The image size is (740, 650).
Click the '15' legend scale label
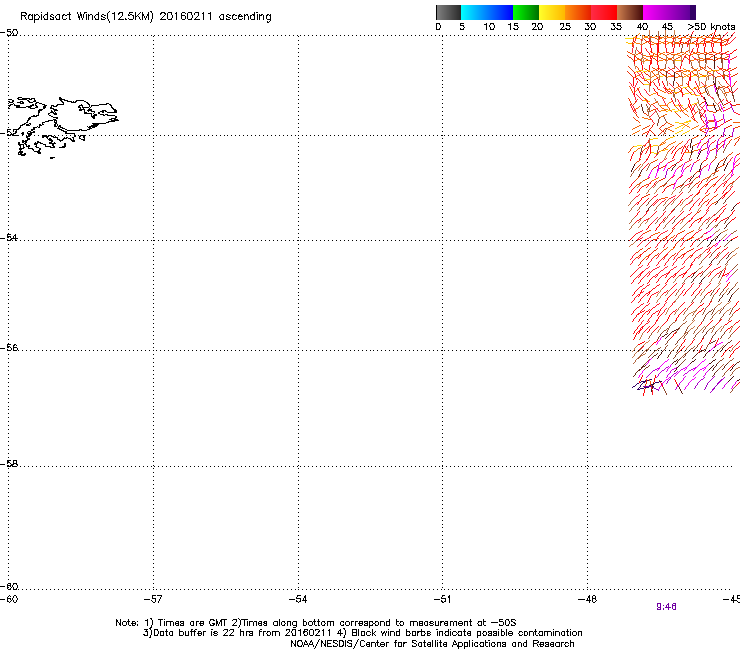513,27
